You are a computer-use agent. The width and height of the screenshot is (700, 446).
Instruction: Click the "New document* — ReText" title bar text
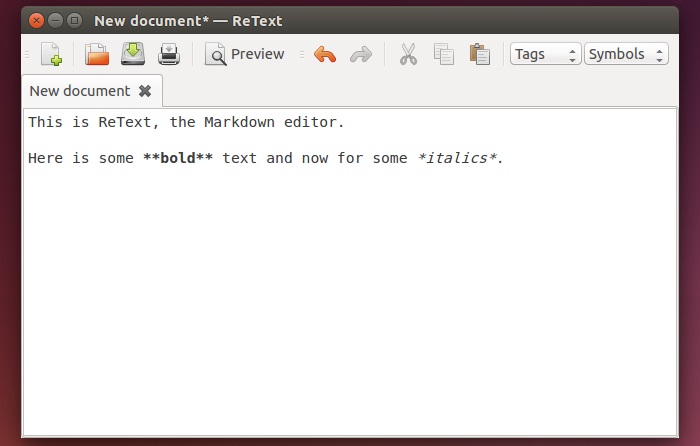188,21
